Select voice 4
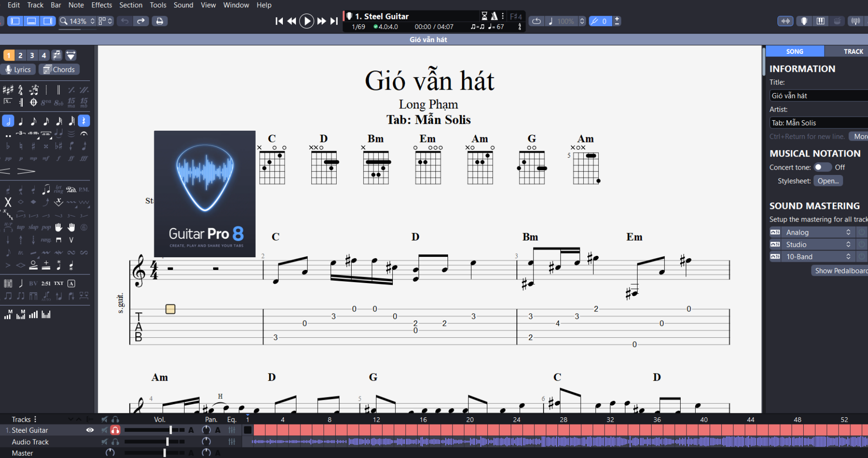This screenshot has height=458, width=868. click(44, 55)
